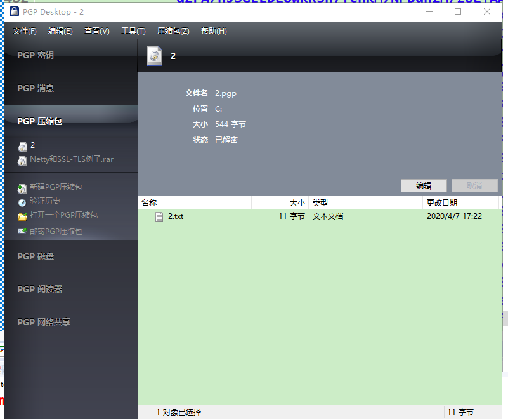Click the document icon beside 2.txt
Image resolution: width=508 pixels, height=420 pixels.
160,216
